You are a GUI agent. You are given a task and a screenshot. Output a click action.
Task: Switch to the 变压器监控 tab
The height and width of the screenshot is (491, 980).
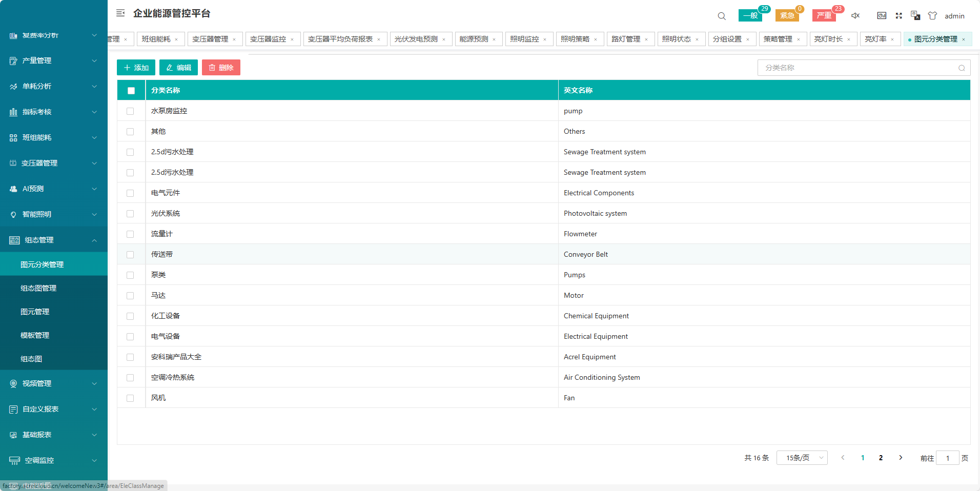click(x=268, y=39)
